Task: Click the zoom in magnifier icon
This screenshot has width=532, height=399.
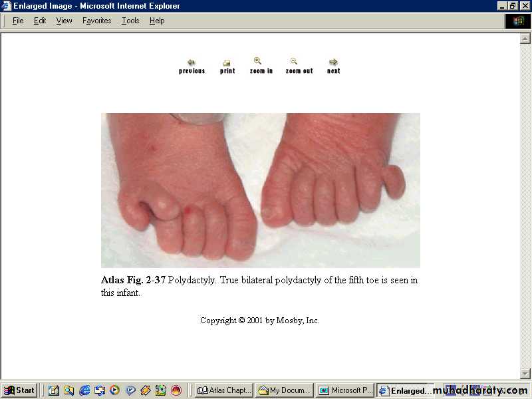Action: click(258, 61)
